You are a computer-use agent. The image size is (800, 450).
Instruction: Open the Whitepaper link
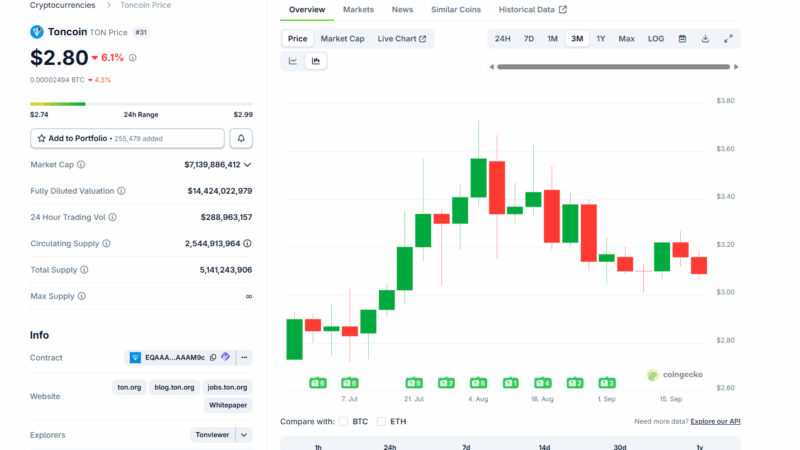point(228,405)
